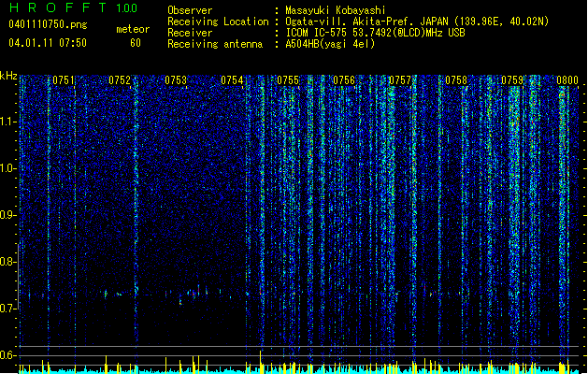Click the 0757 time marker

(x=400, y=80)
